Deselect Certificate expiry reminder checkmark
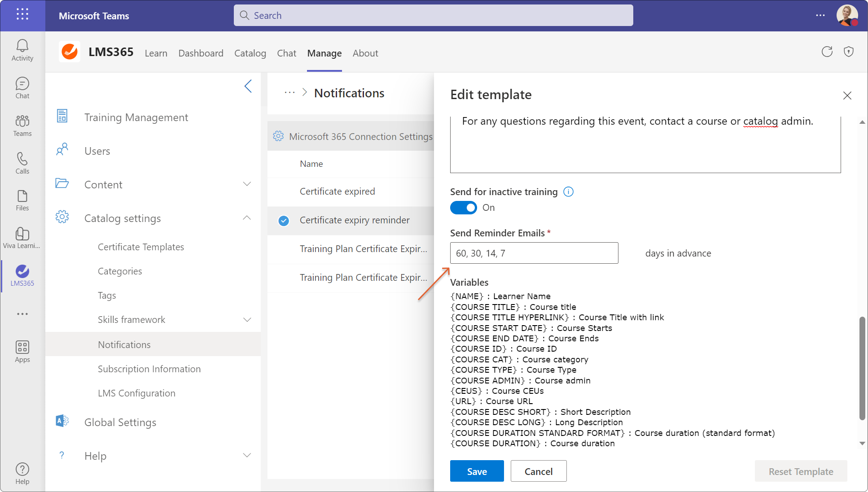 [x=284, y=221]
